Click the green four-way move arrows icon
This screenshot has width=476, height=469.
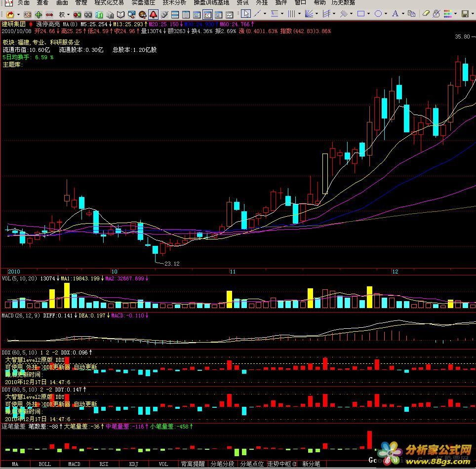tap(38, 15)
